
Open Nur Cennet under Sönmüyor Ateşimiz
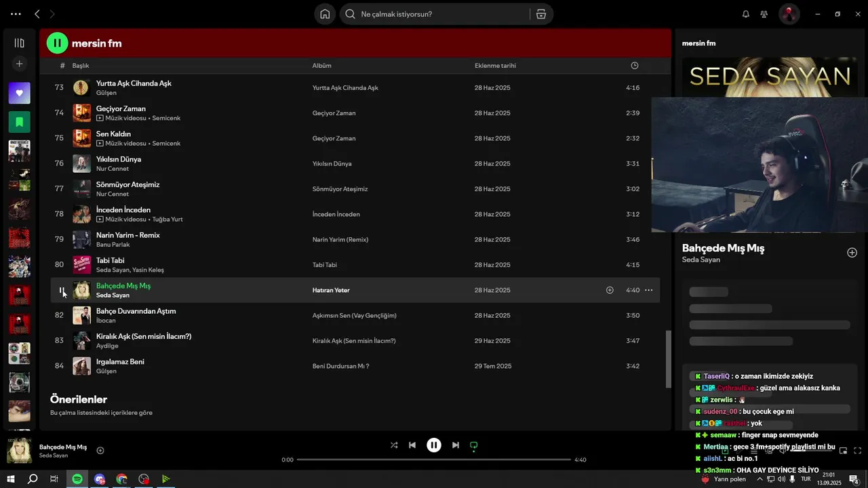(x=112, y=194)
